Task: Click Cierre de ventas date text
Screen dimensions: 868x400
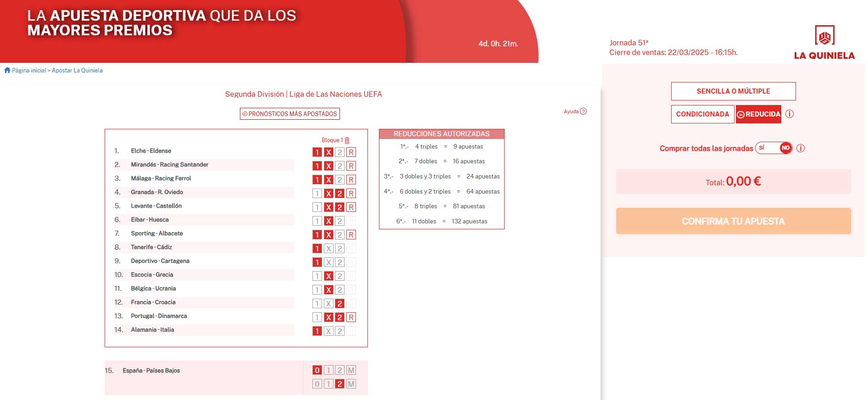Action: point(673,52)
